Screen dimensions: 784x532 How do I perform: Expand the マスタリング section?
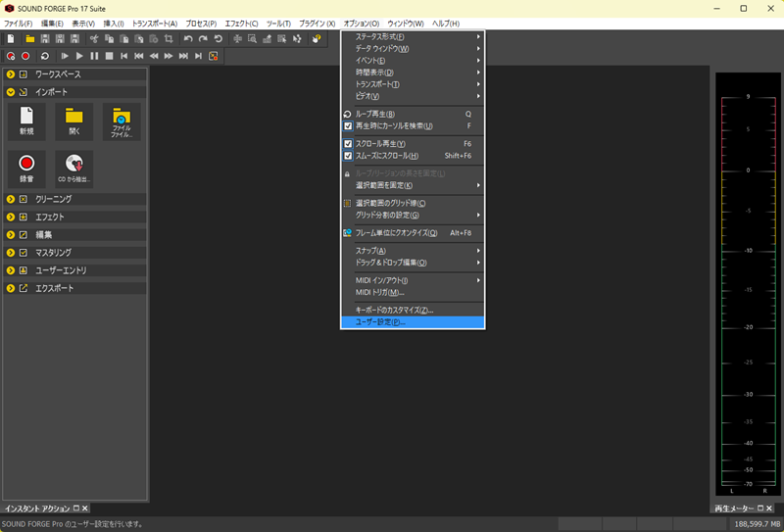click(75, 253)
